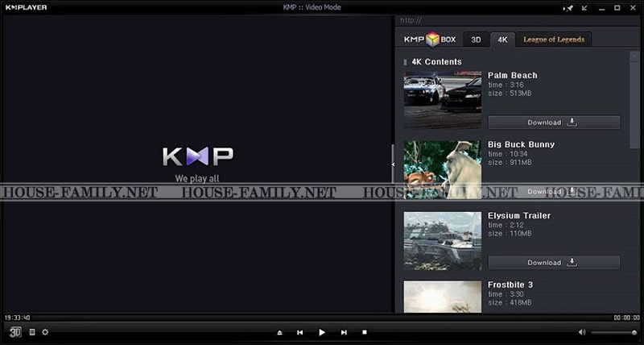Select the Palm Beach title text
The height and width of the screenshot is (345, 644).
click(512, 75)
